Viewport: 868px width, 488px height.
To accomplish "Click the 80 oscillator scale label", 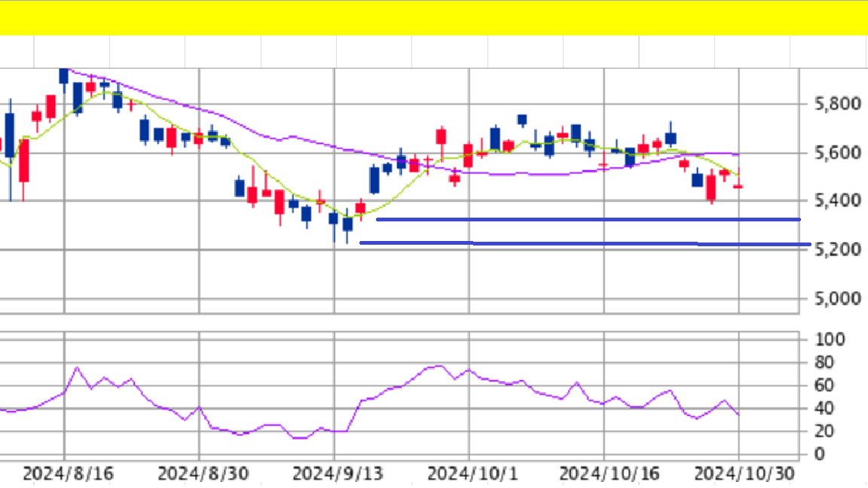I will pyautogui.click(x=824, y=362).
